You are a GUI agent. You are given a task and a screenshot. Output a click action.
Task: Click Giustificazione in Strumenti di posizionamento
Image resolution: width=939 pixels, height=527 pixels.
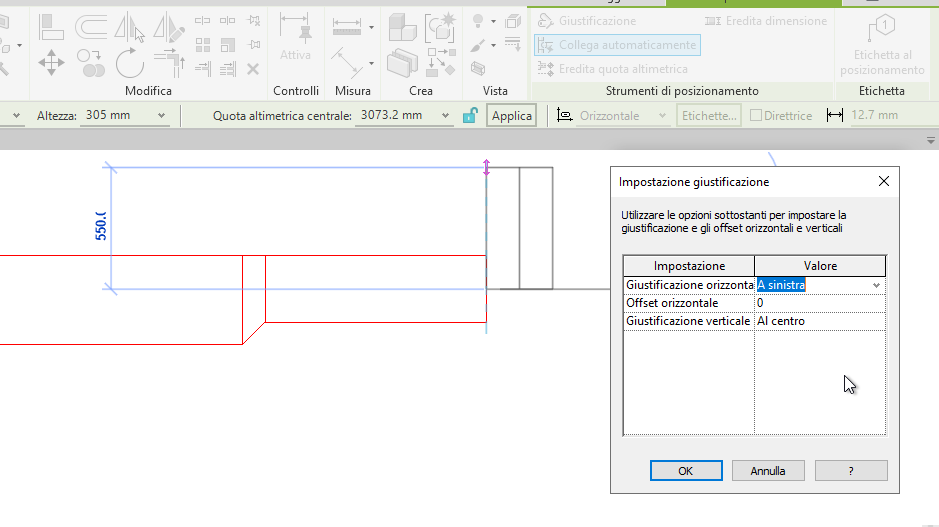pyautogui.click(x=587, y=21)
